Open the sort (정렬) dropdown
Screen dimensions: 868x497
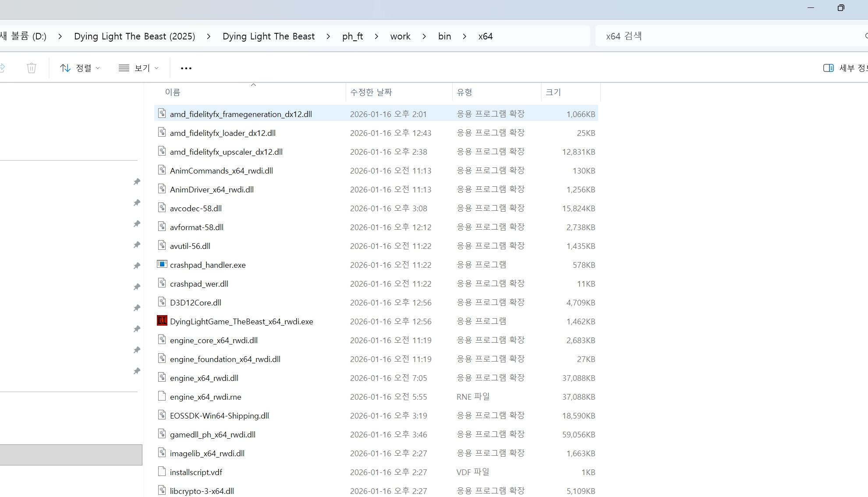pyautogui.click(x=80, y=68)
